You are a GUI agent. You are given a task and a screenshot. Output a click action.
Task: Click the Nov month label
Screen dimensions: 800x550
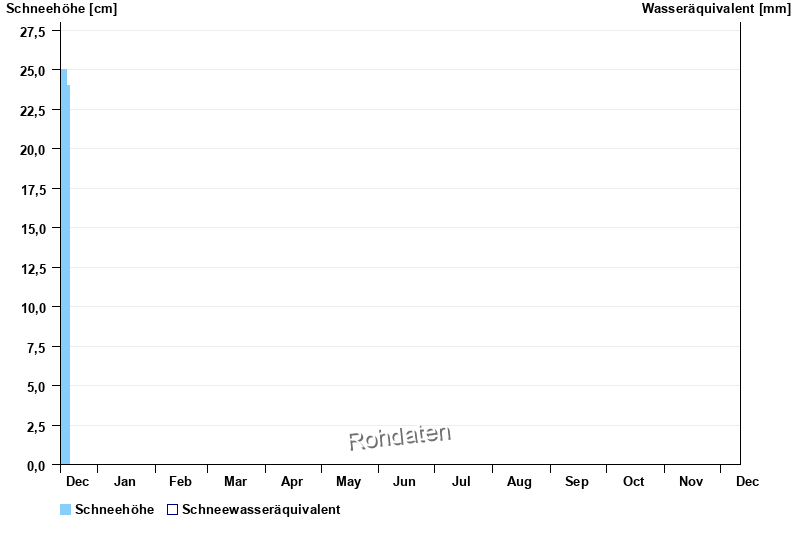click(x=691, y=482)
